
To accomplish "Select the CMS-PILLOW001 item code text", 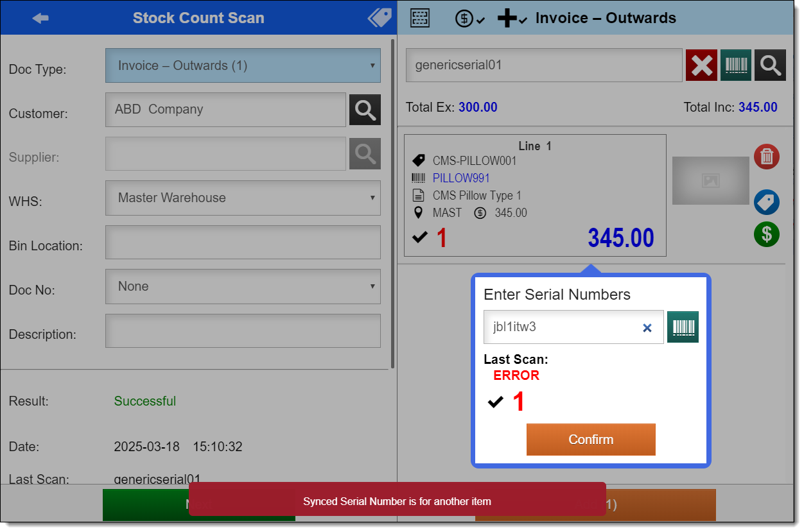I will click(475, 160).
